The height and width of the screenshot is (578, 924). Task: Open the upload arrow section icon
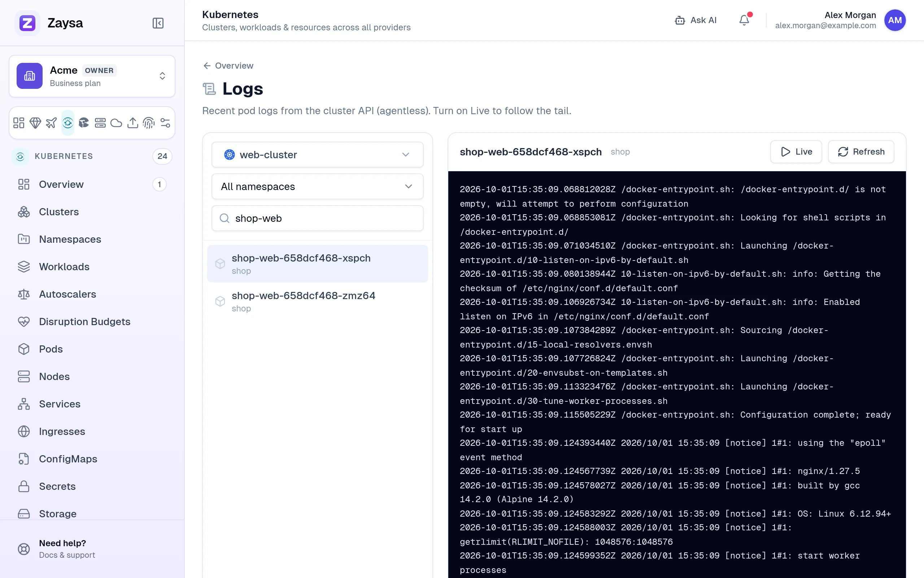point(132,123)
